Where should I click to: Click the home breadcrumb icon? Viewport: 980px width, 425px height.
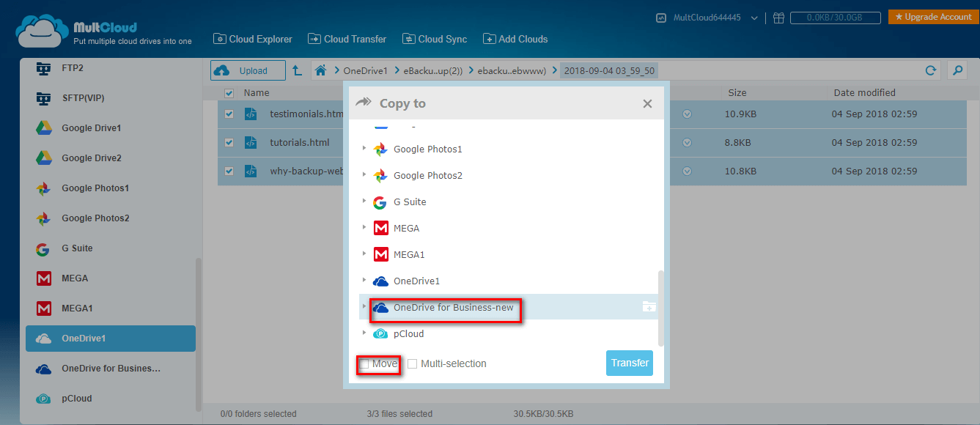(320, 71)
